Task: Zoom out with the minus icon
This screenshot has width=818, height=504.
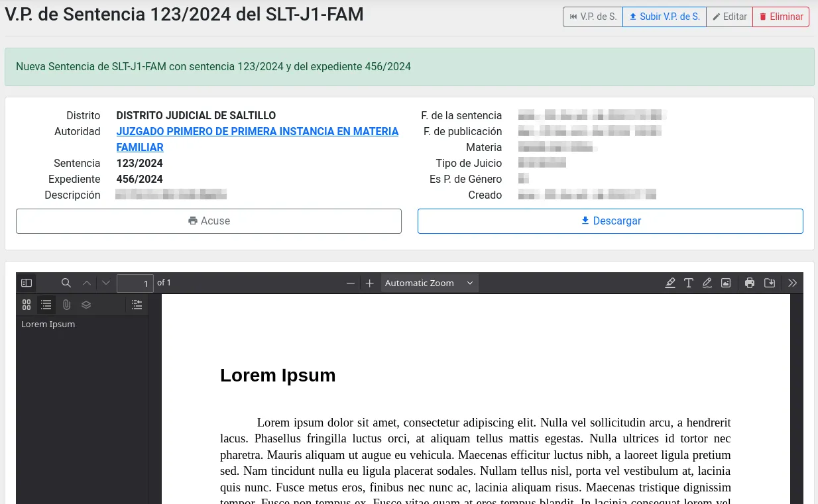Action: point(351,283)
